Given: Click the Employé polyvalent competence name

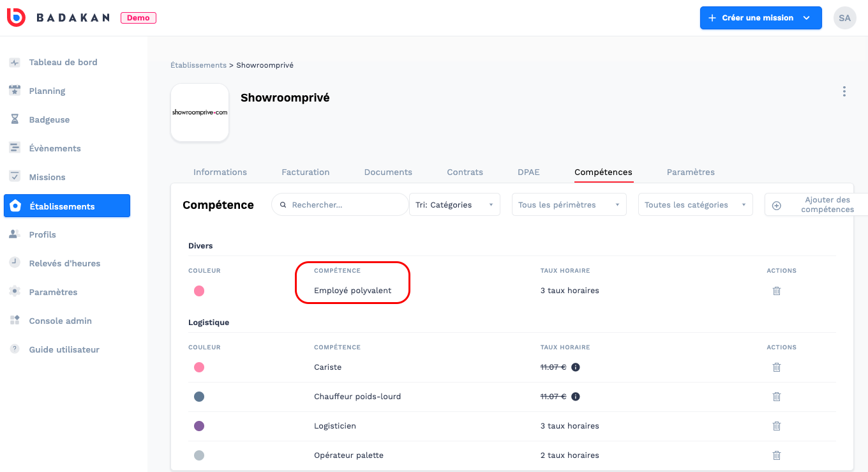Looking at the screenshot, I should click(352, 291).
